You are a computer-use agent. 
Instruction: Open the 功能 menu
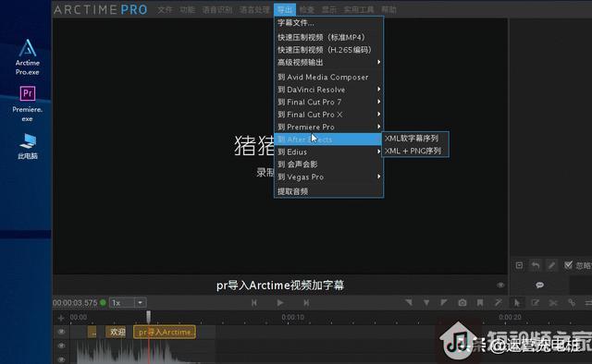coord(187,9)
